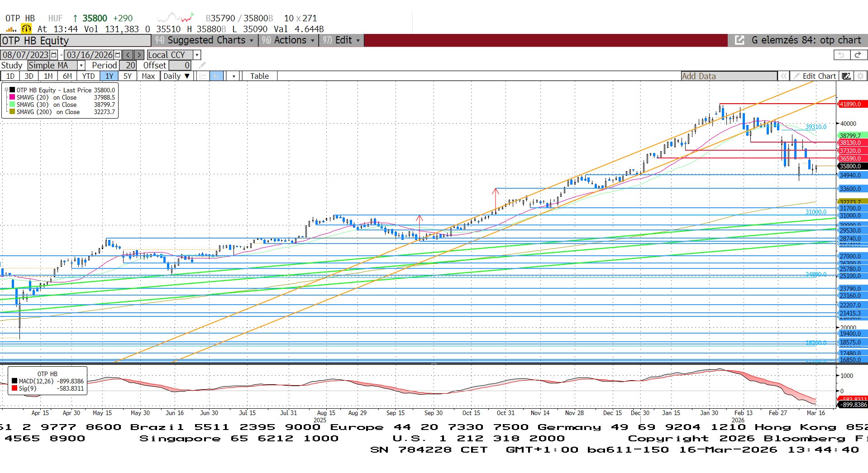Click the next date range arrow
The height and width of the screenshot is (473, 868).
(139, 55)
